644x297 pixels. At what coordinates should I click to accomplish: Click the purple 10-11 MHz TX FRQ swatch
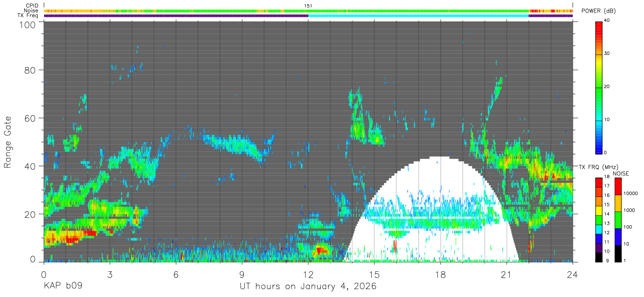[x=599, y=247]
